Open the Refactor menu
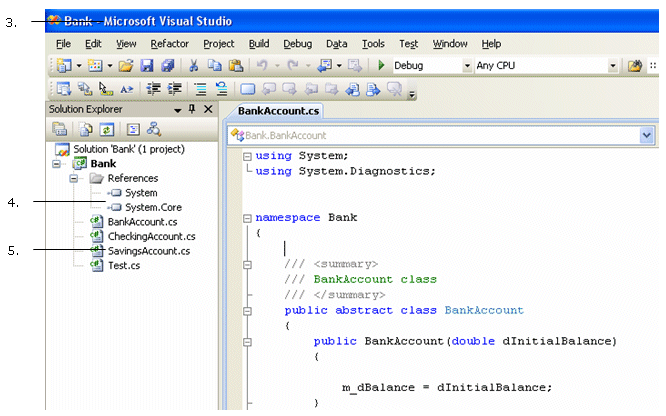Viewport: 666px width, 416px height. point(169,44)
